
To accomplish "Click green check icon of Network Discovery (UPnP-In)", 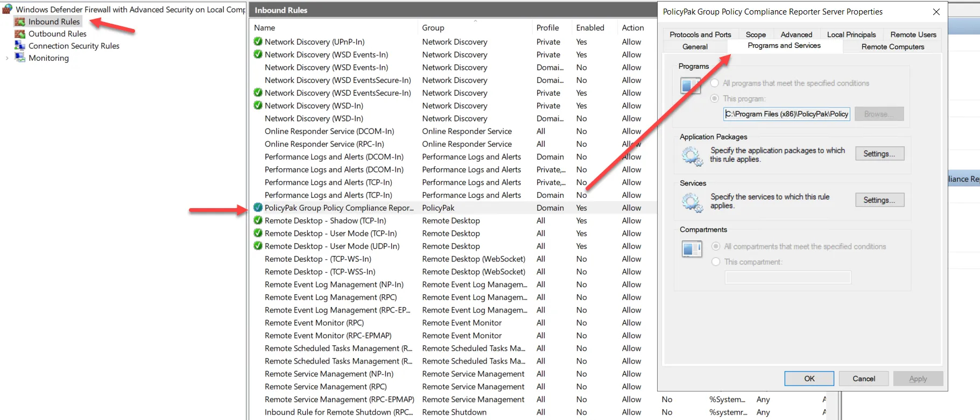I will pyautogui.click(x=258, y=41).
